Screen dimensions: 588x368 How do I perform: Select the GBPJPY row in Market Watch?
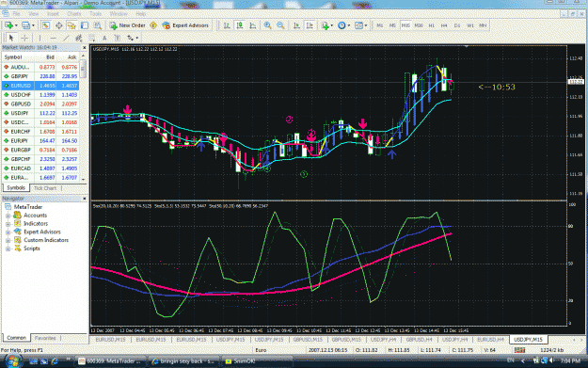coord(40,76)
